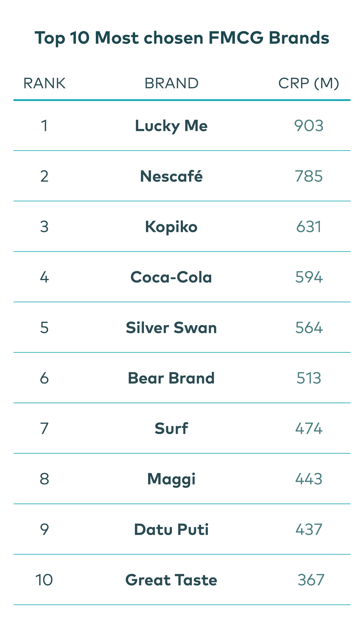Click the Silver Swan brand name
Image resolution: width=364 pixels, height=620 pixels.
171,328
